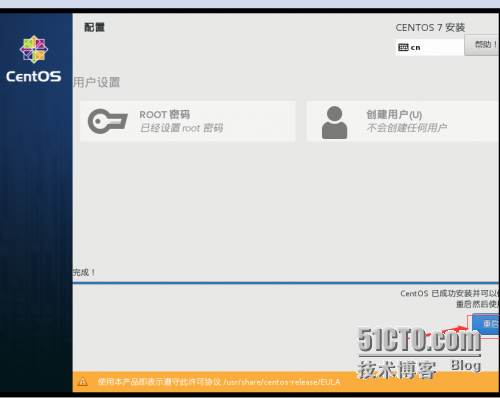
Task: Click the 配置 title text
Action: click(94, 27)
